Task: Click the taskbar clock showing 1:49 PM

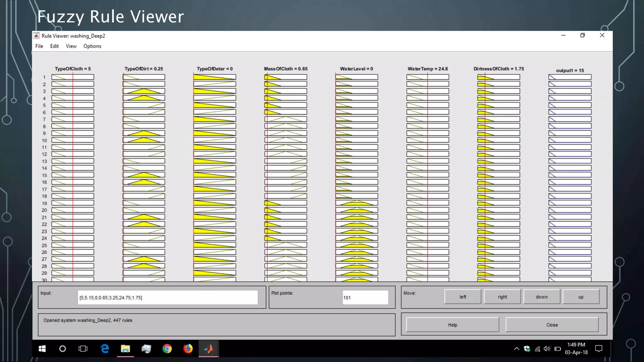Action: [x=576, y=348]
